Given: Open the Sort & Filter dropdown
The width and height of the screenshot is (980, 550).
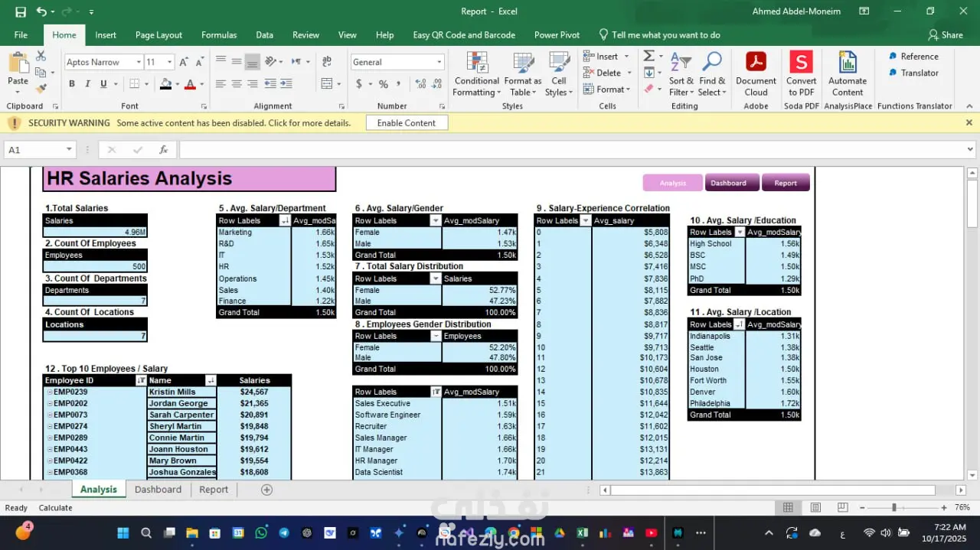Looking at the screenshot, I should tap(681, 73).
